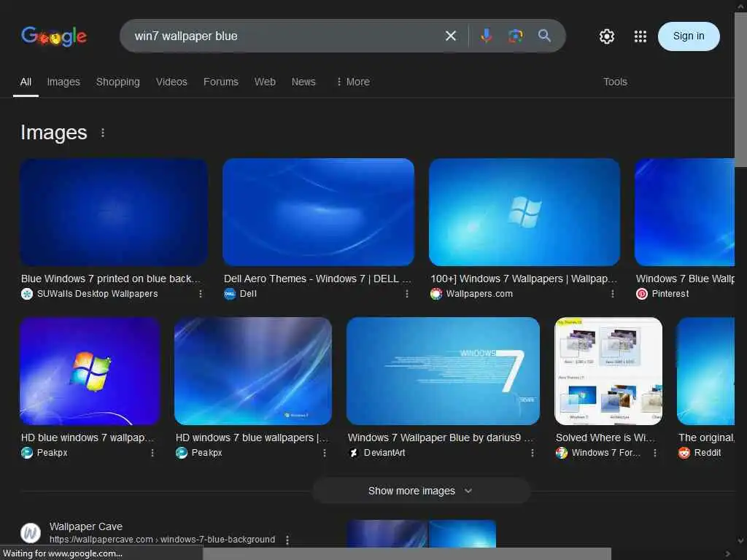Open the dark blue SUWalls wallpaper thumbnail
The width and height of the screenshot is (747, 560).
(114, 212)
